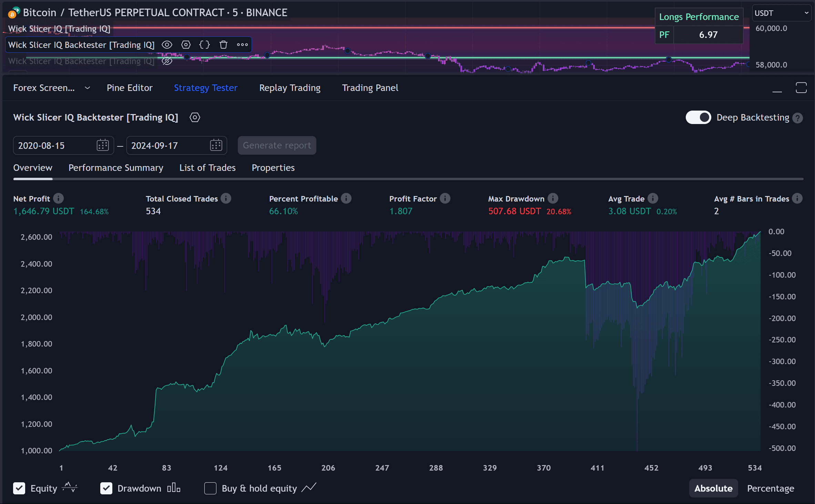Image resolution: width=815 pixels, height=504 pixels.
Task: Click the profit factor value 1.807
Action: [x=401, y=211]
